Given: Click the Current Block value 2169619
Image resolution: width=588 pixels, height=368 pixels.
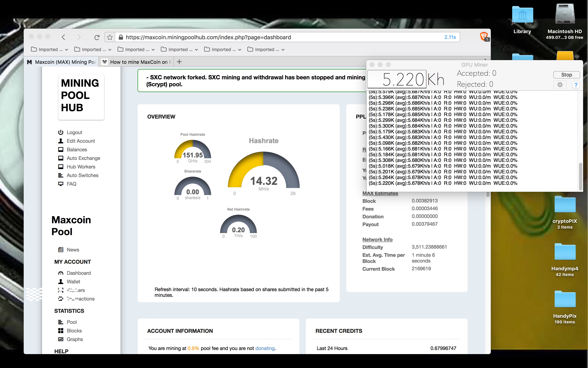Looking at the screenshot, I should coord(421,268).
